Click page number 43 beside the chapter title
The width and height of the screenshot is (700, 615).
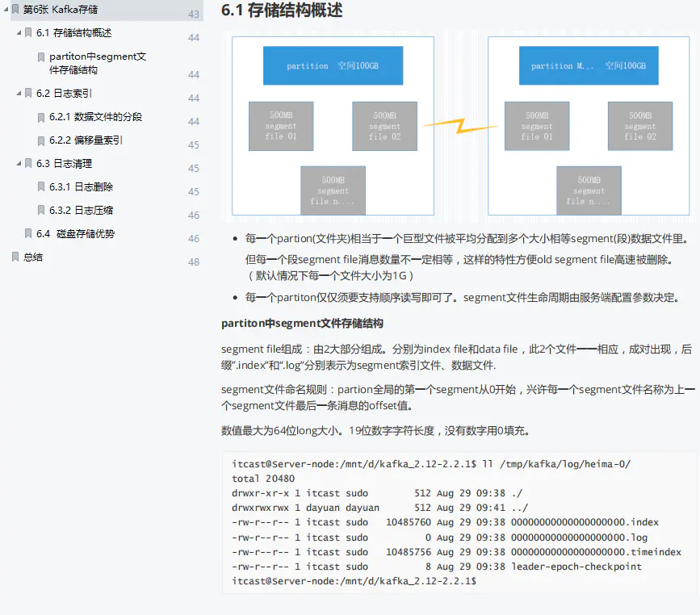point(195,15)
